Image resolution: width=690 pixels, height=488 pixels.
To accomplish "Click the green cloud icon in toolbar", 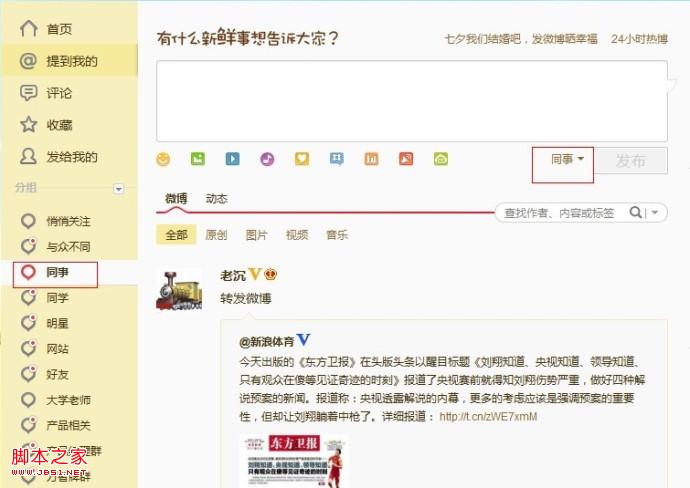I will tap(441, 159).
